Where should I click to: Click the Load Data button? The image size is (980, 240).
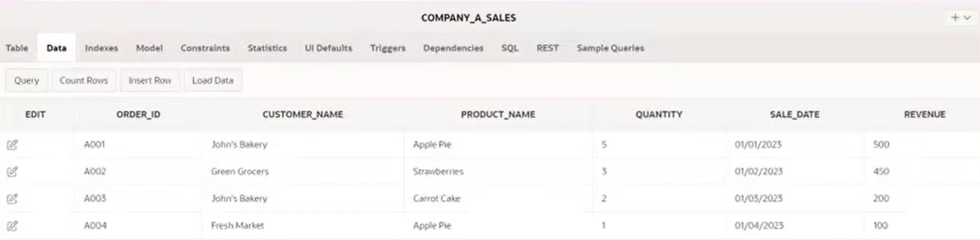coord(213,80)
